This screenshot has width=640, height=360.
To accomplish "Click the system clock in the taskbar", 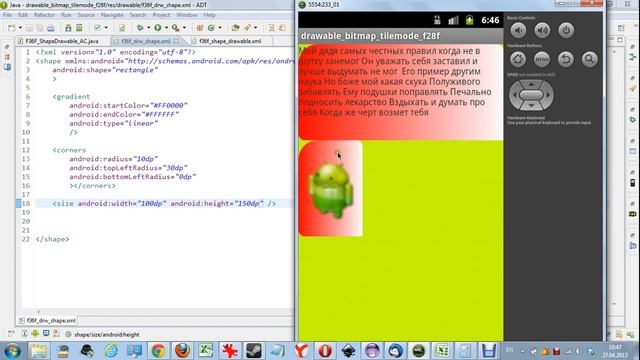I will click(x=615, y=351).
